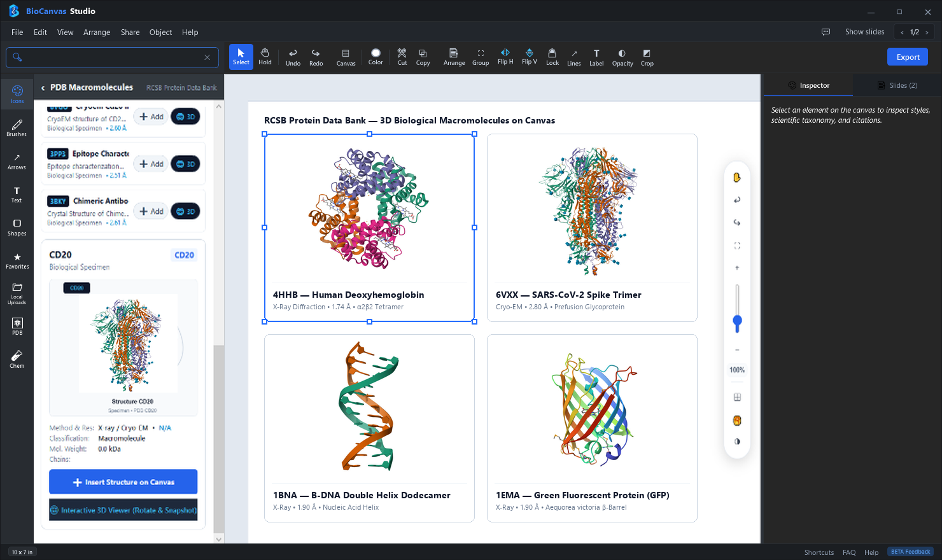Open the Chem sidebar panel
Screen dimensions: 942x560
17,360
